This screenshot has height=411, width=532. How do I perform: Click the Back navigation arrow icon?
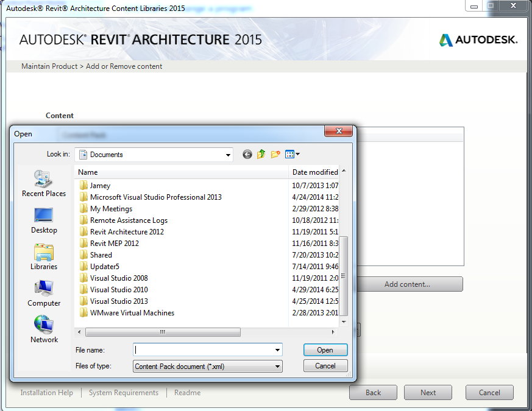point(247,155)
